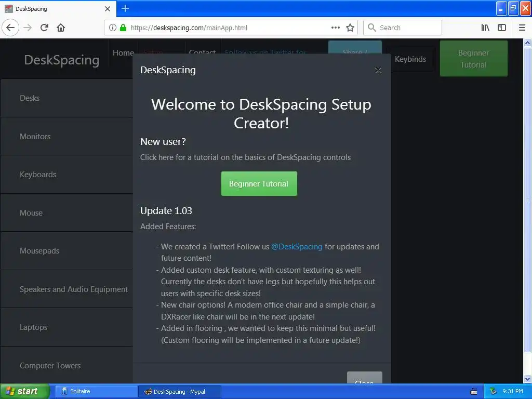Open the Library icon in toolbar
The image size is (532, 399).
point(485,28)
